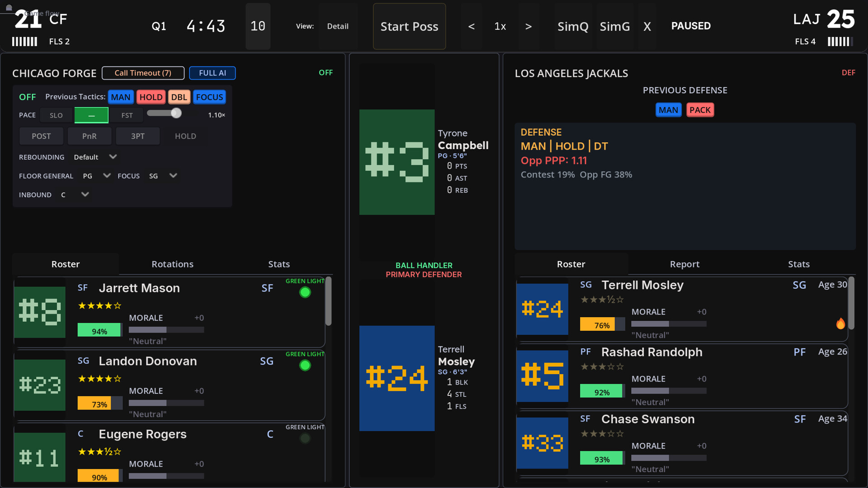Viewport: 868px width, 488px height.
Task: Toggle Jarrett Mason's green light
Action: [x=305, y=292]
